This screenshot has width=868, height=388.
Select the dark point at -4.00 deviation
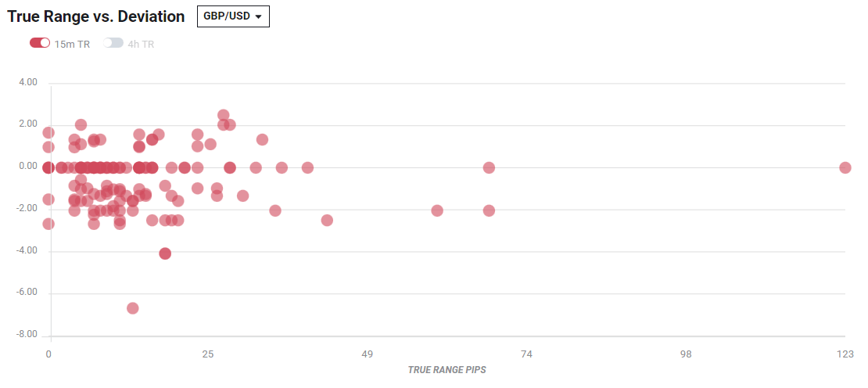point(165,253)
